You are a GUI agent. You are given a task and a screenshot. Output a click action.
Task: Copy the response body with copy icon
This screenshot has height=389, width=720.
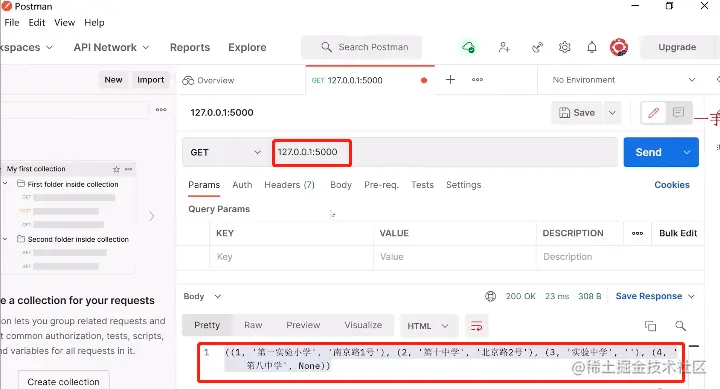point(650,326)
